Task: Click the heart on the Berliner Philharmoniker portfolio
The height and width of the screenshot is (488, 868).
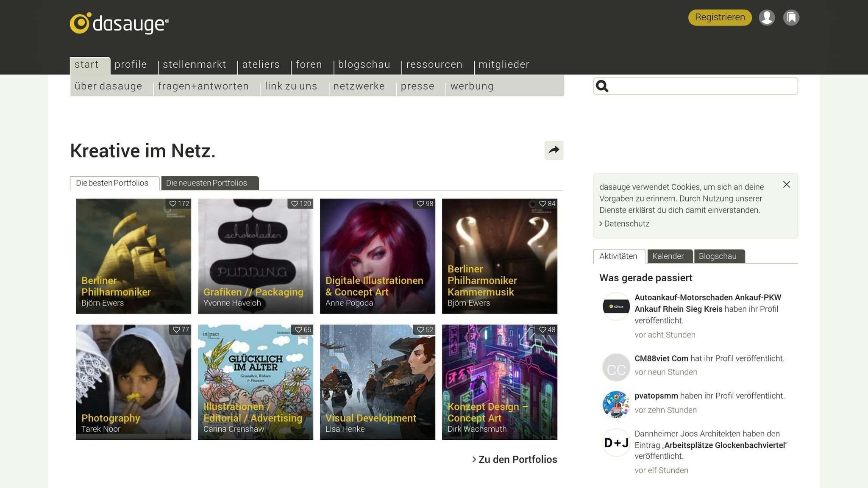Action: pyautogui.click(x=172, y=203)
